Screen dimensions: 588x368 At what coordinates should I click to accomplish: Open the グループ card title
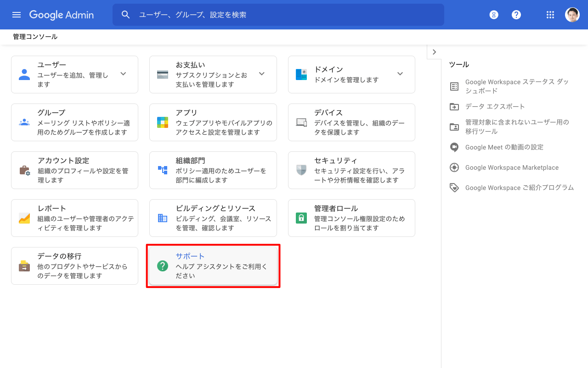click(x=52, y=113)
